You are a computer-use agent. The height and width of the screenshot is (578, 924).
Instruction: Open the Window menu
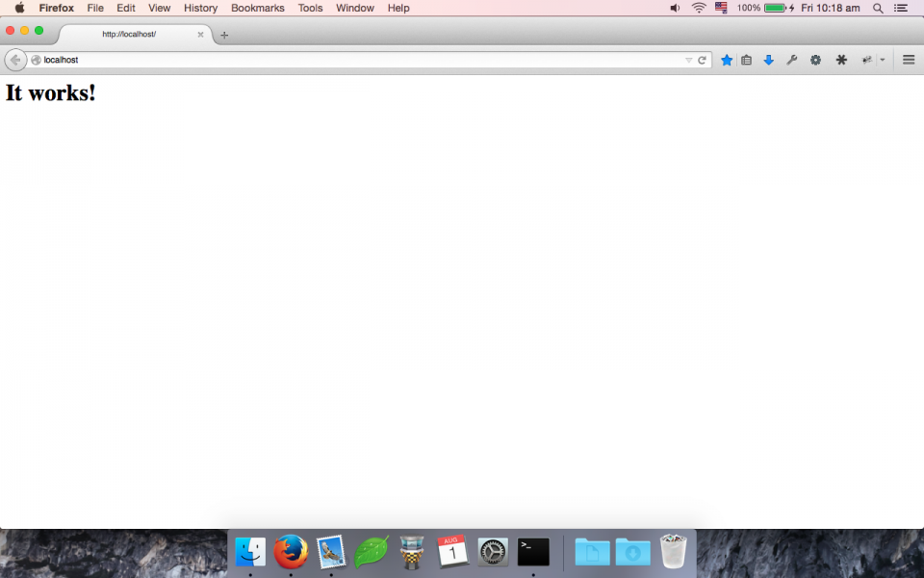[x=355, y=8]
